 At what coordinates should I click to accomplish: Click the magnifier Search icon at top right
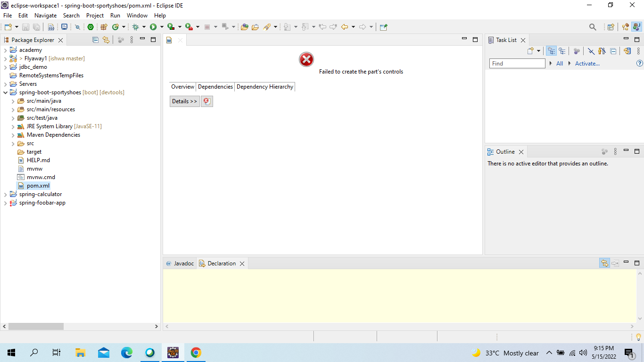[593, 27]
